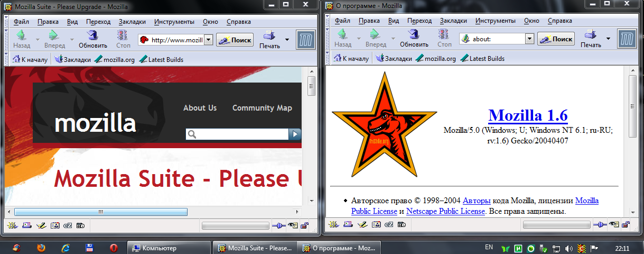Open Инструменты menu in Mozilla Suite window
Image resolution: width=644 pixels, height=254 pixels.
tap(174, 22)
